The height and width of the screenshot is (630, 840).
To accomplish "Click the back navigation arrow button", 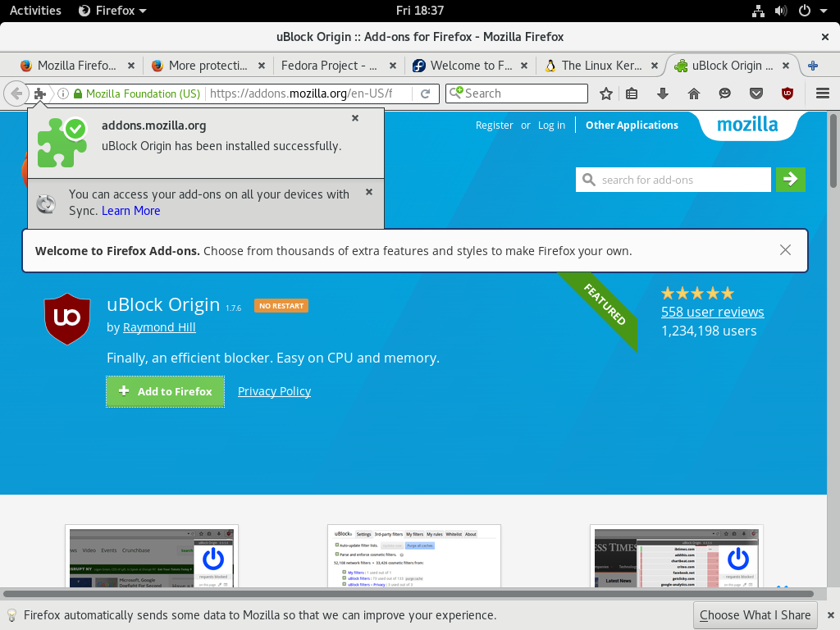I will tap(16, 94).
